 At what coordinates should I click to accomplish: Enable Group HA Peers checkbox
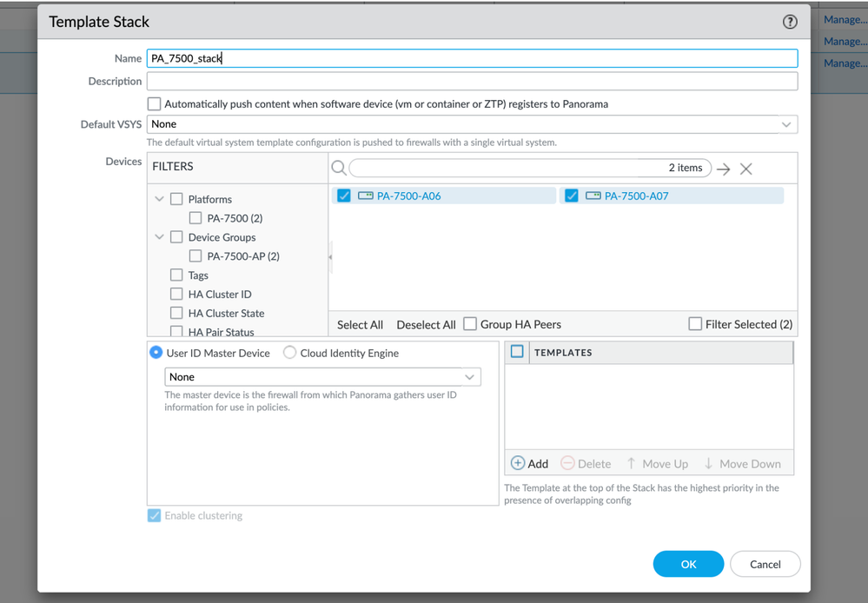point(470,324)
